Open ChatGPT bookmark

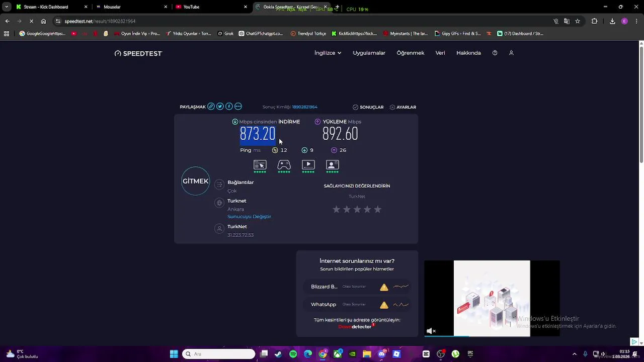[261, 34]
